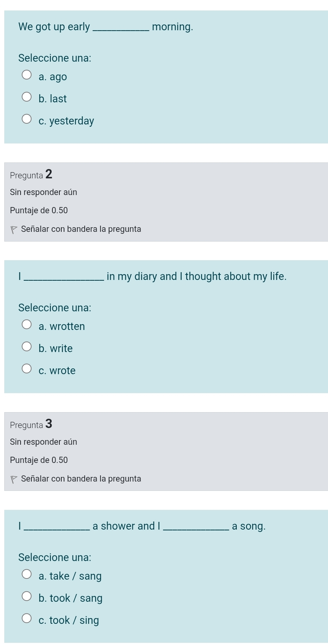The width and height of the screenshot is (328, 644).
Task: Choose the 'b. last' radio button
Action: pos(26,97)
